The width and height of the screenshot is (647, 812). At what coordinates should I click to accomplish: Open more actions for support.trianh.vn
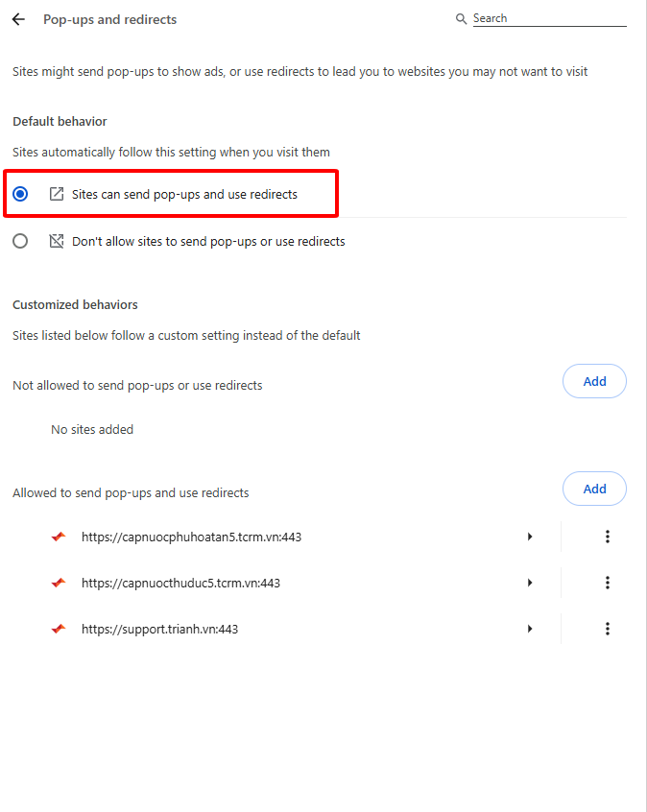(x=608, y=629)
